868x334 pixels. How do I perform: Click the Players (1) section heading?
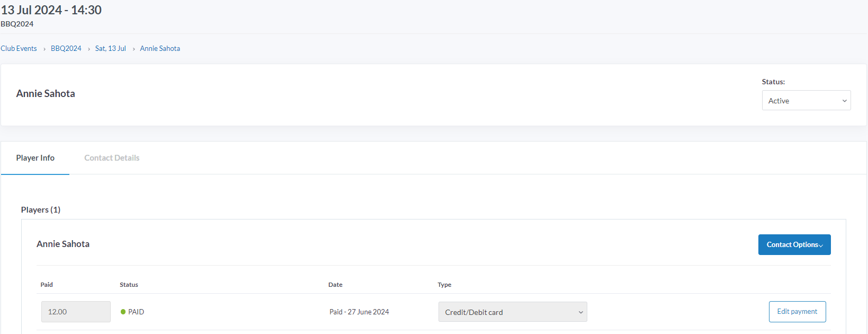click(x=41, y=209)
